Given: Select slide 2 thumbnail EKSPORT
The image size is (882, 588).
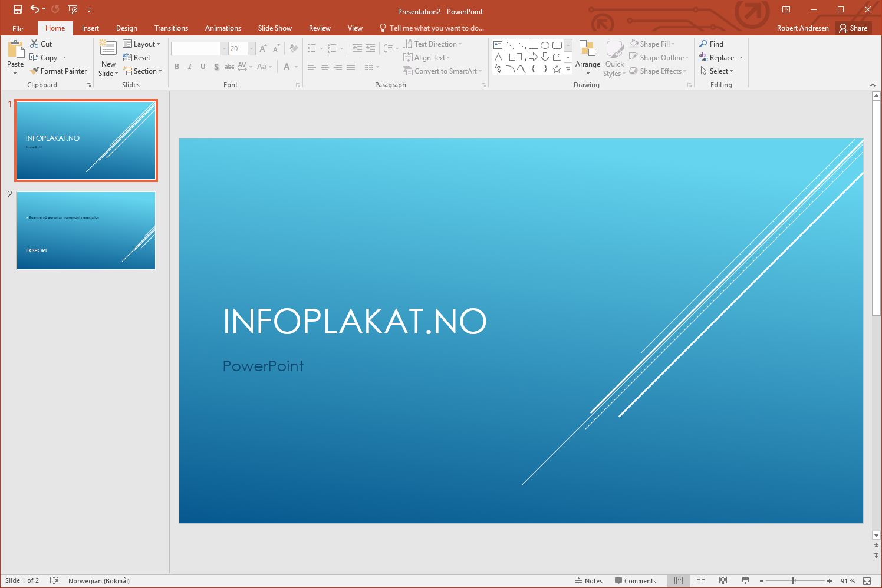Looking at the screenshot, I should [x=86, y=230].
